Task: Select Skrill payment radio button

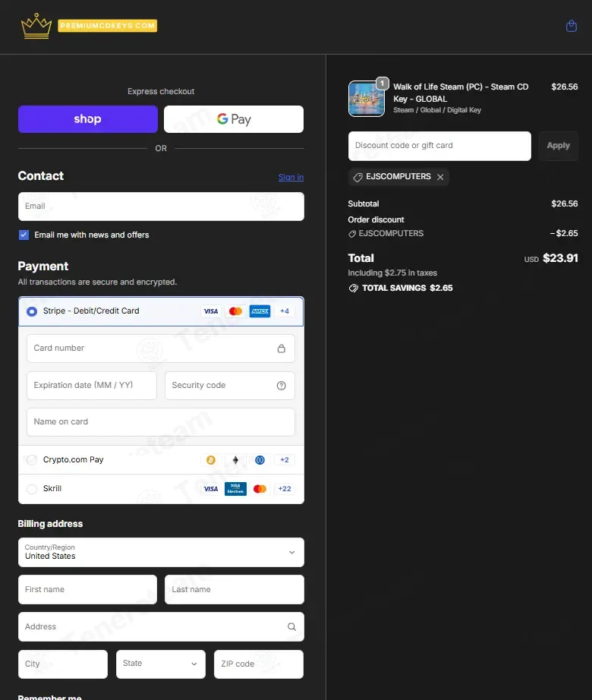Action: 32,489
